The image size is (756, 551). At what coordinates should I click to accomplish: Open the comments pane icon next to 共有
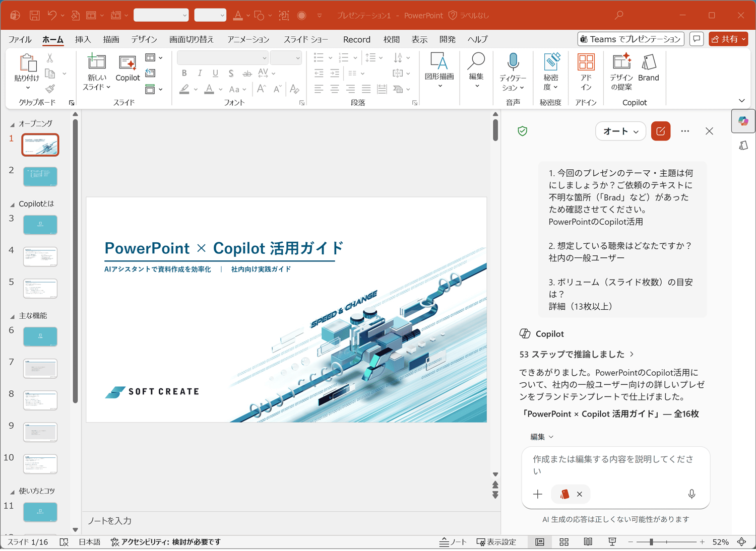[697, 39]
